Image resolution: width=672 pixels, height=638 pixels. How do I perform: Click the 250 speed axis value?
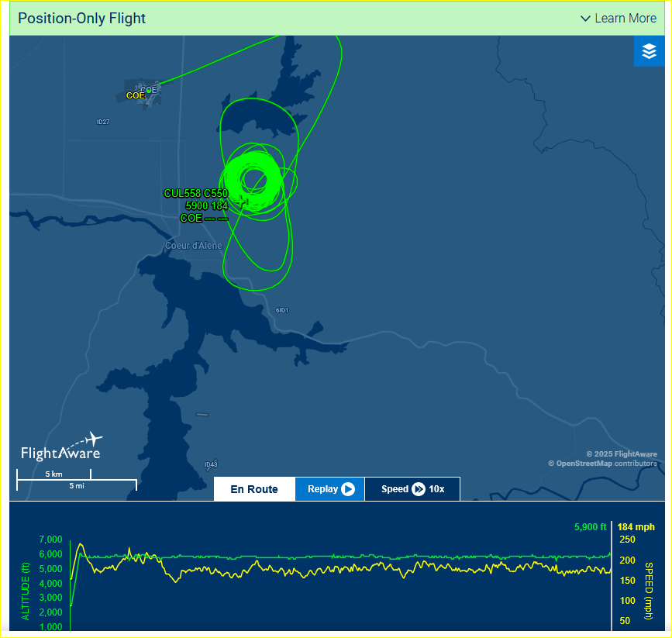627,540
